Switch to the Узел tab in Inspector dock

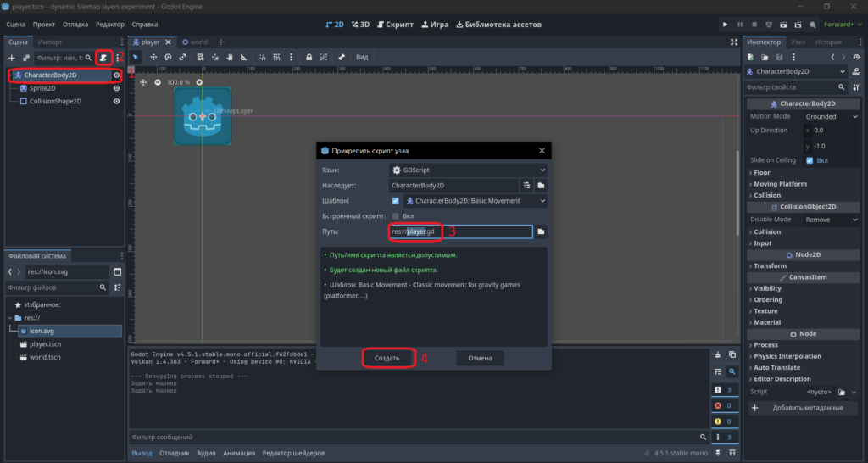point(798,42)
